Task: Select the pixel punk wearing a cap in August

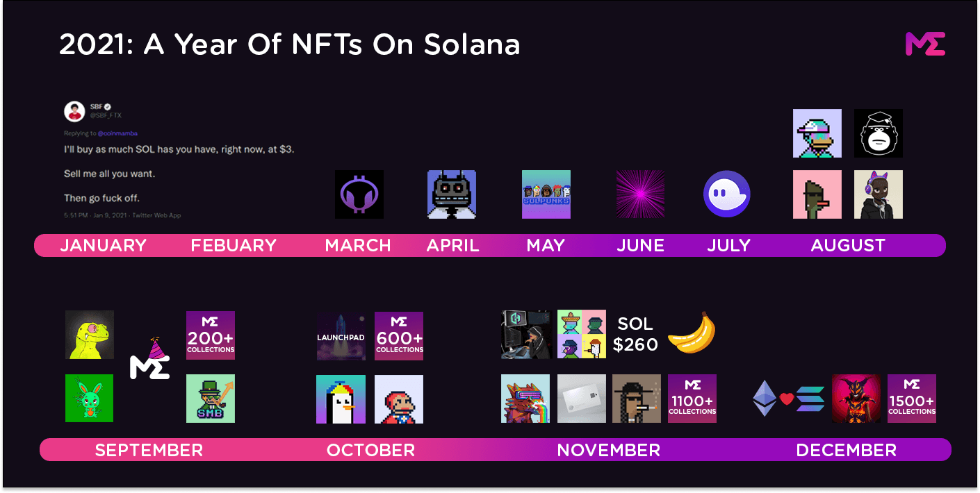Action: pos(817,133)
